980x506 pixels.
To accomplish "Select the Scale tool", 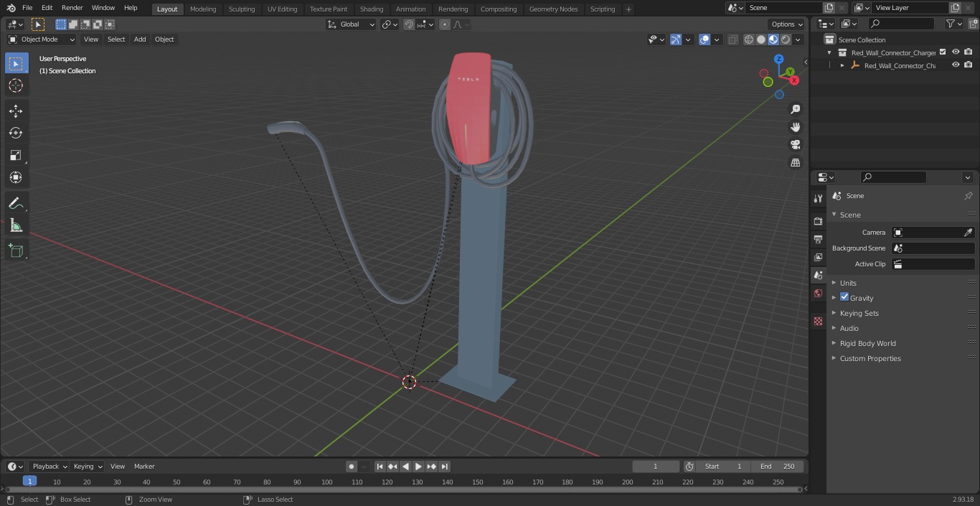I will pos(16,155).
